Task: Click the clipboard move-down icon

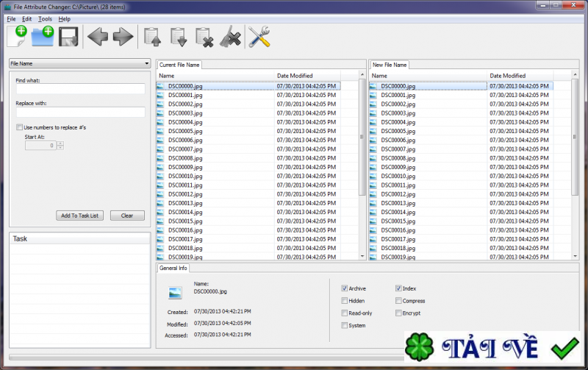Action: [179, 37]
